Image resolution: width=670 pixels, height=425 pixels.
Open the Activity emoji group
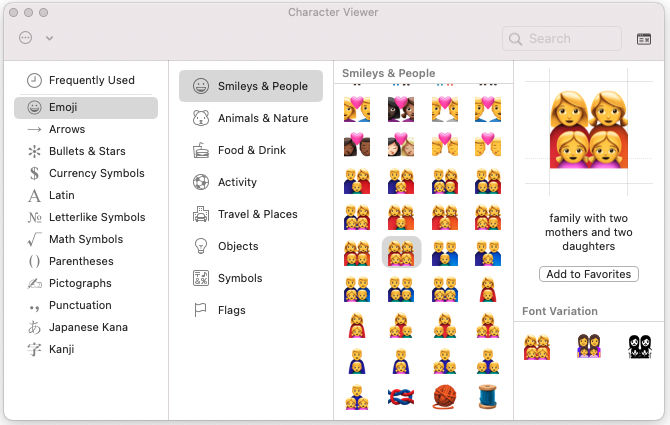(237, 182)
